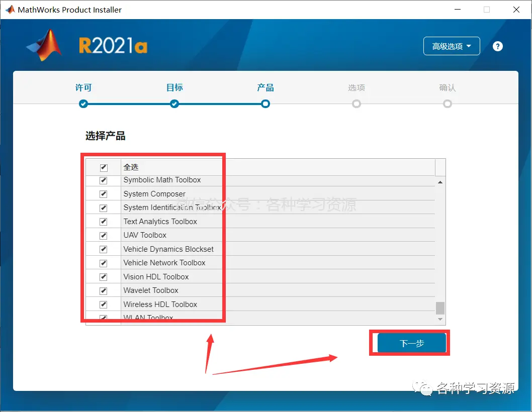Click the MATLAB logo in the header

44,45
